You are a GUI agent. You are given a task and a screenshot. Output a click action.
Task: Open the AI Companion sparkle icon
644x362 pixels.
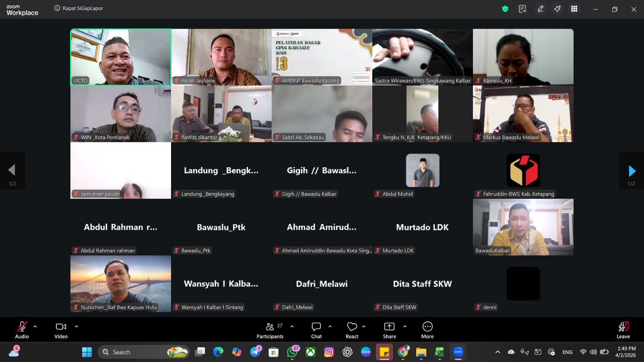[x=557, y=9]
